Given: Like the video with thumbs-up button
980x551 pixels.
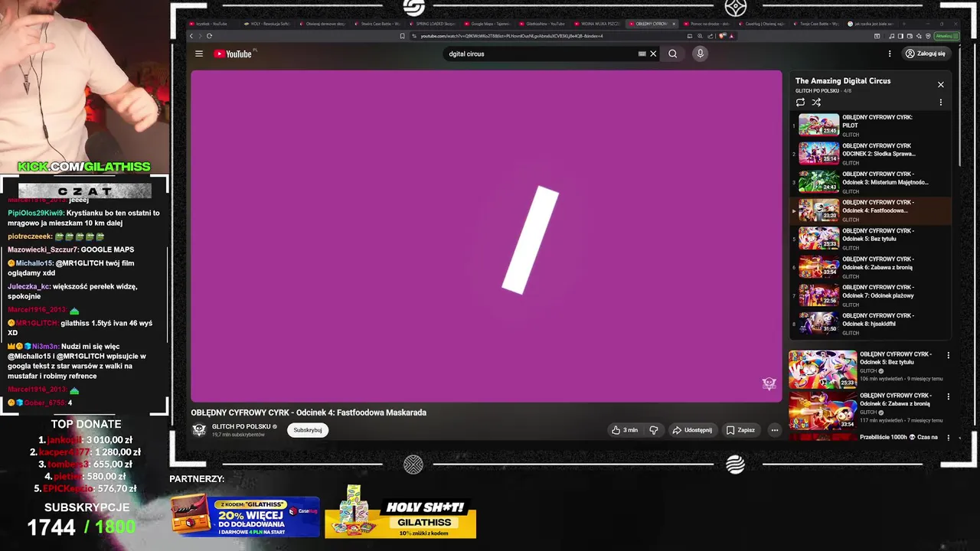Looking at the screenshot, I should coord(624,430).
